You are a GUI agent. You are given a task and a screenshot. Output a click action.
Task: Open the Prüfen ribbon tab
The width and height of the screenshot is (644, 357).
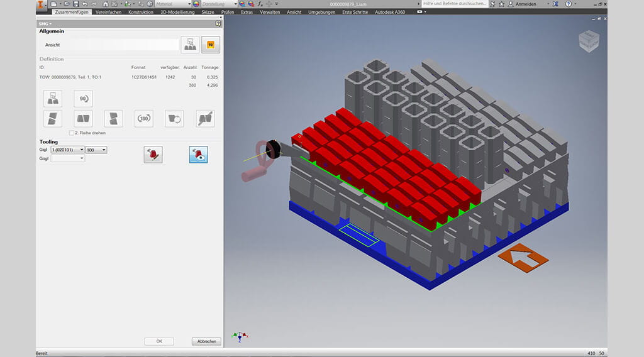[x=227, y=12]
